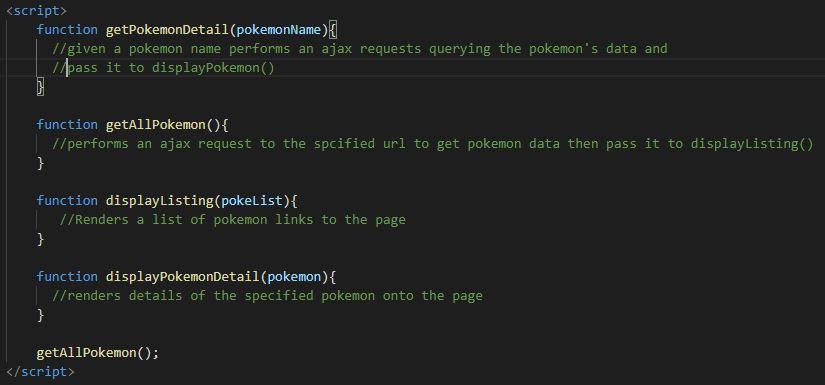Click the function keyword before getAllPokemon
The image size is (825, 385).
point(67,125)
